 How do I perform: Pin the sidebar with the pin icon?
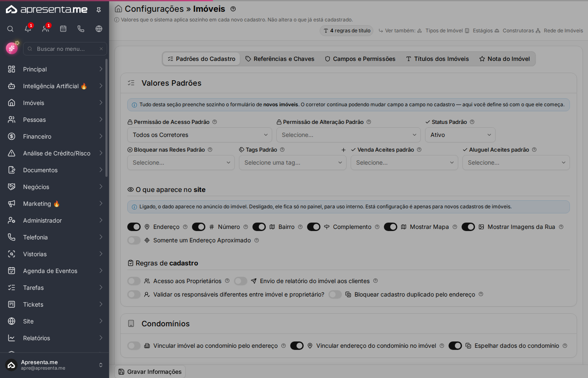click(99, 10)
